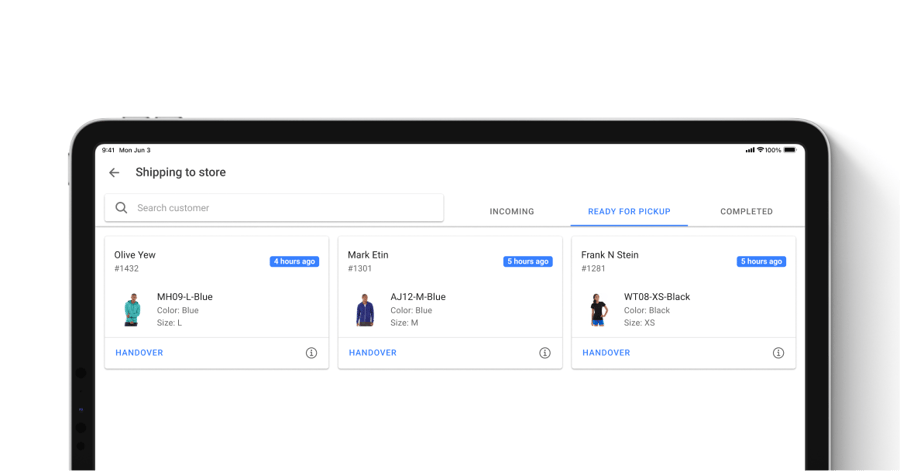Select the Ready for Pickup tab

click(x=629, y=212)
